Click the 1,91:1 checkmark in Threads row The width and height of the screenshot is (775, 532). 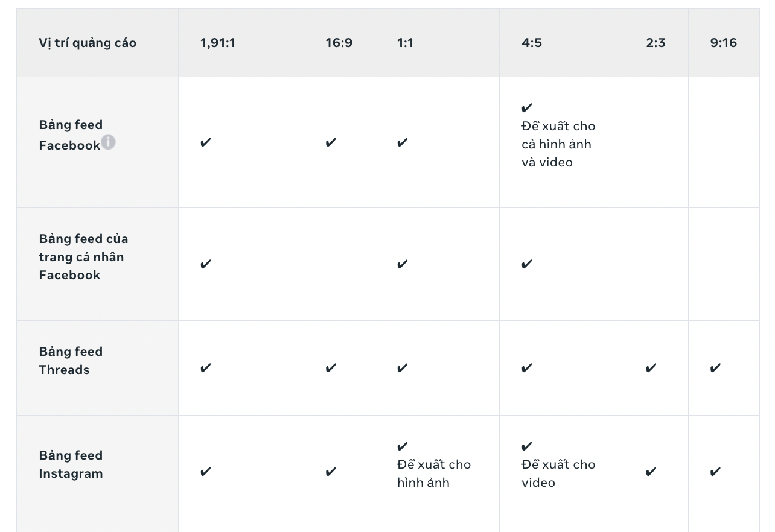[206, 368]
